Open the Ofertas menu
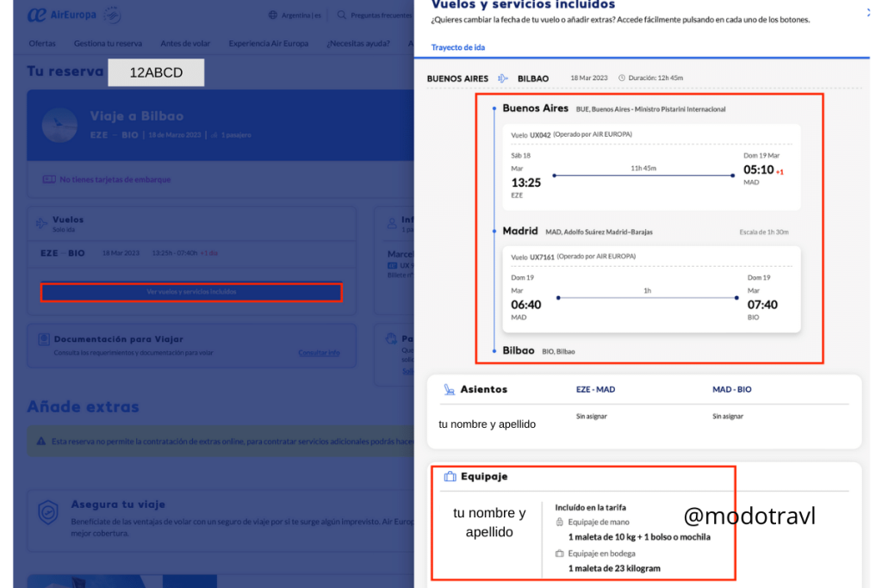 click(x=42, y=44)
